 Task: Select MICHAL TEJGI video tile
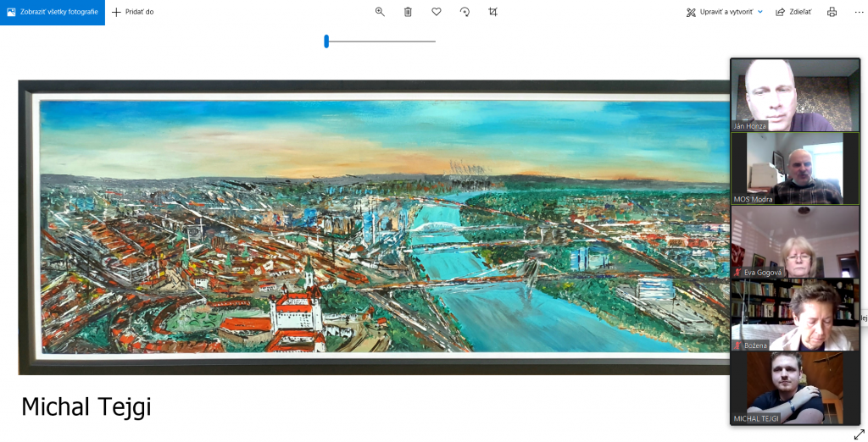tap(794, 388)
